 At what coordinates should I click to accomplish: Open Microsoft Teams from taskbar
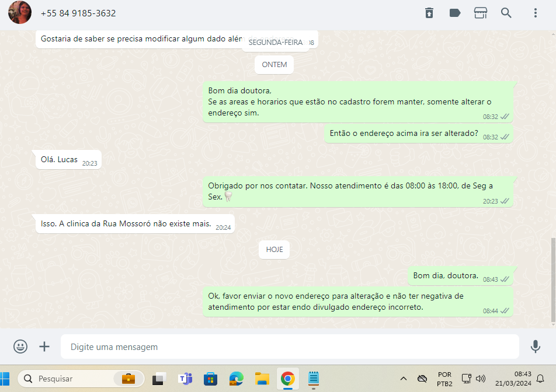coord(185,379)
